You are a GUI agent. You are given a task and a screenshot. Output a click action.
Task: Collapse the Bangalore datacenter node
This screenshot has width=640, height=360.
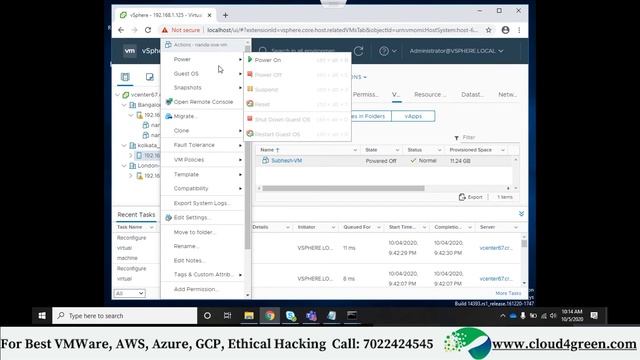[124, 105]
